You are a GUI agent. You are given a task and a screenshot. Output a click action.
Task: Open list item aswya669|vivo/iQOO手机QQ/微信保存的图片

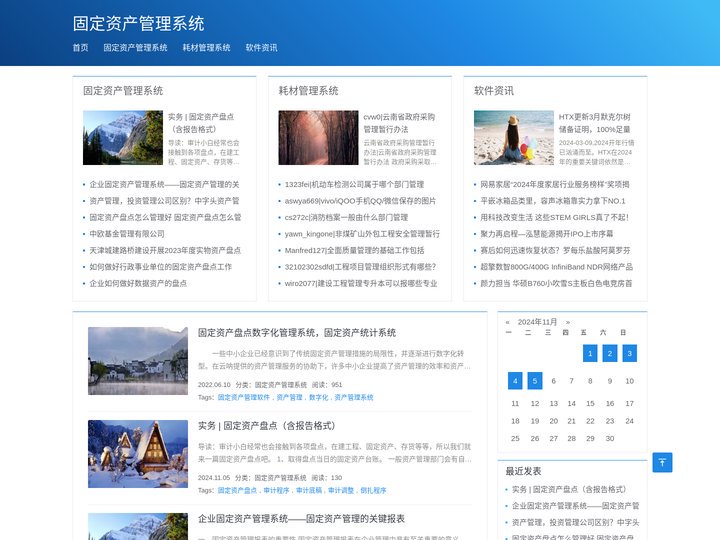click(x=360, y=201)
